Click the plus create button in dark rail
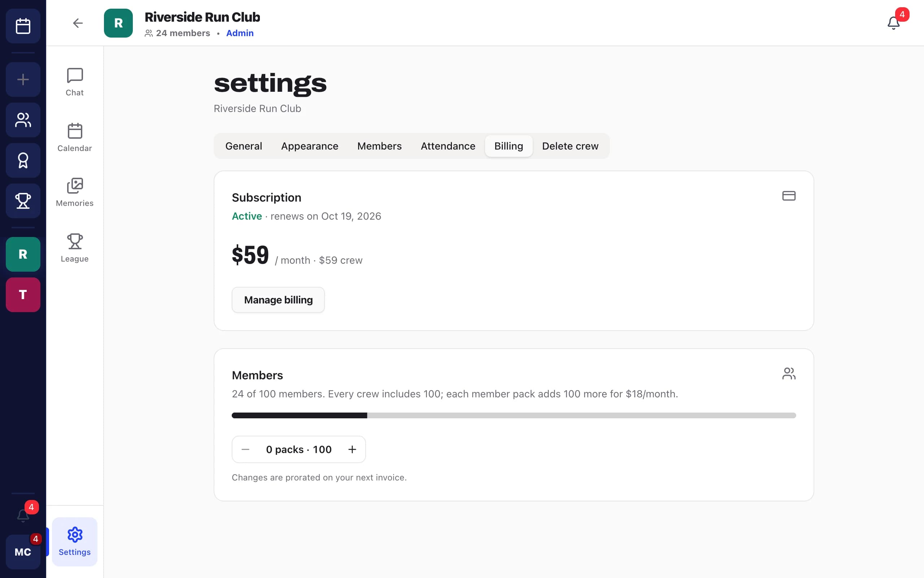This screenshot has height=578, width=924. coord(23,79)
